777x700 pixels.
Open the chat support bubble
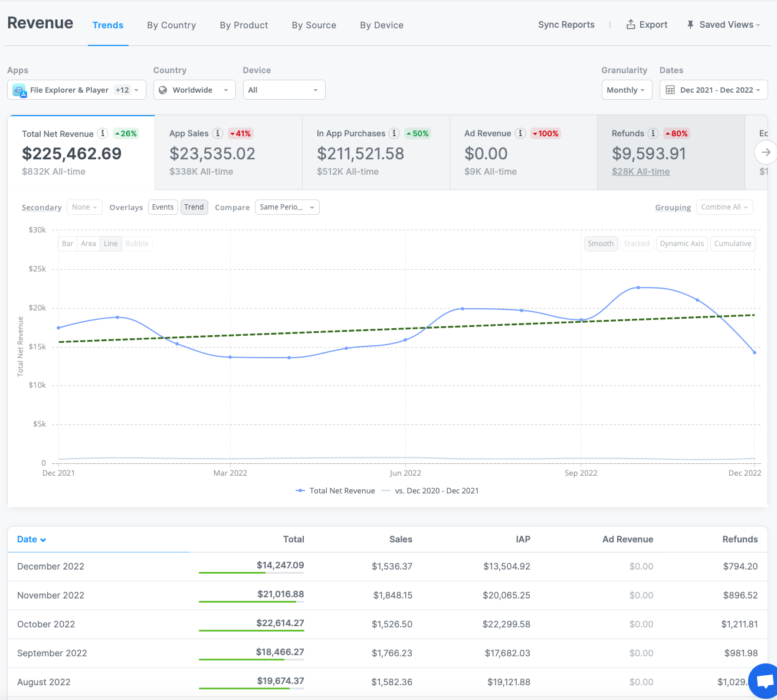tap(765, 681)
